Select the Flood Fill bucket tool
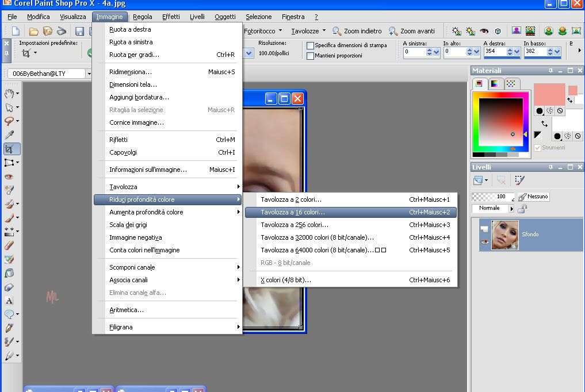 (9, 273)
